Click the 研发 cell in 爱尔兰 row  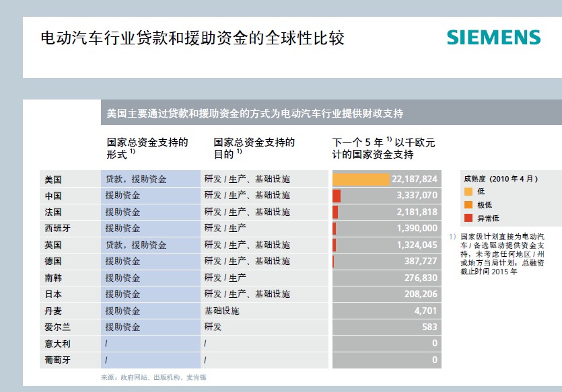[213, 327]
